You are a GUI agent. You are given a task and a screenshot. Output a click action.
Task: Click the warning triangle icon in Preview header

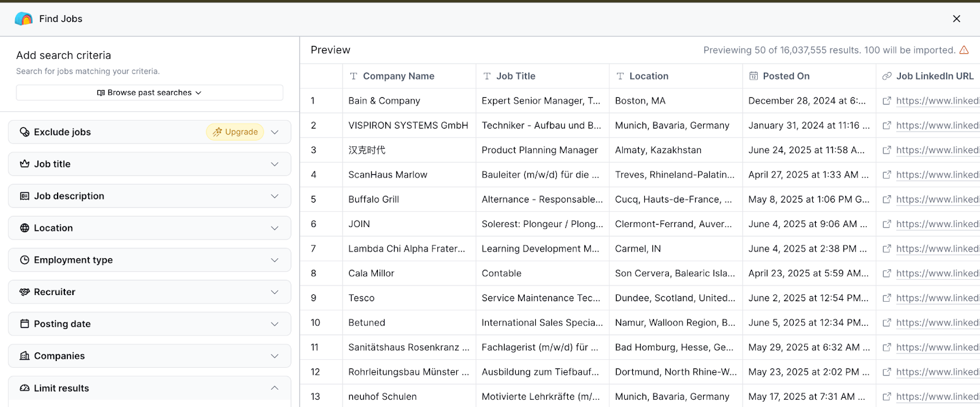tap(964, 50)
